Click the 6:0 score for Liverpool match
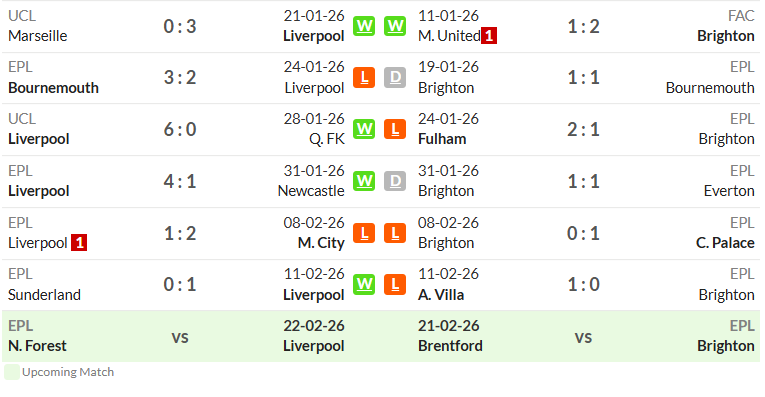765x397 pixels. click(180, 129)
